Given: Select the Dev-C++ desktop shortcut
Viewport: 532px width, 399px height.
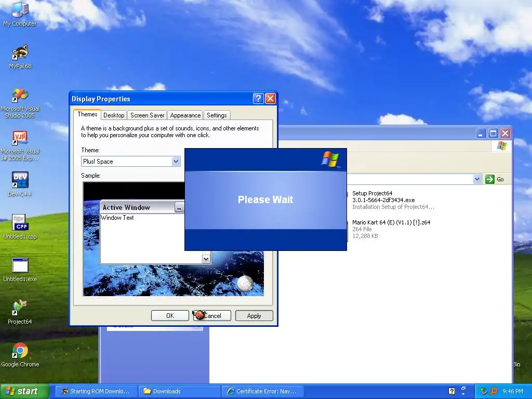Looking at the screenshot, I should click(20, 184).
